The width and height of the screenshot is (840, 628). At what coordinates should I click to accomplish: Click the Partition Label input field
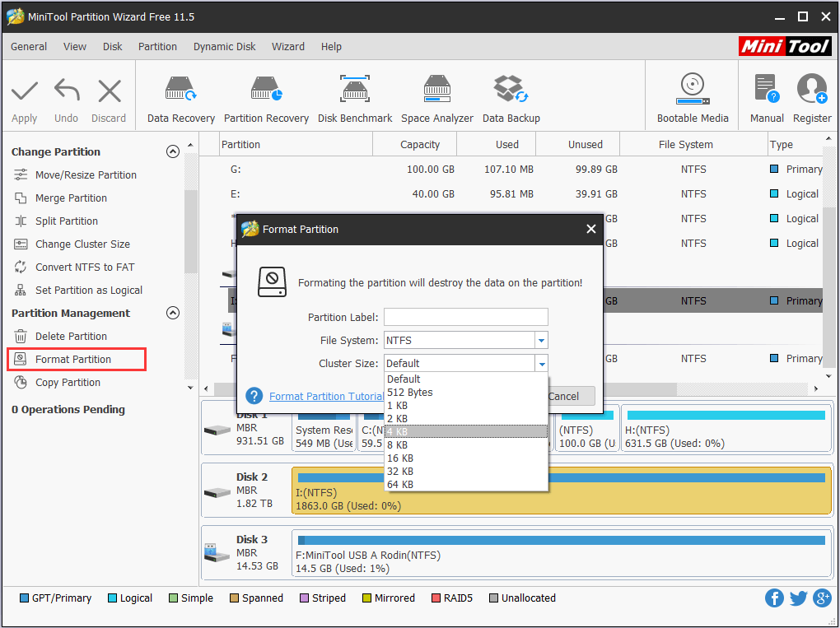point(466,317)
